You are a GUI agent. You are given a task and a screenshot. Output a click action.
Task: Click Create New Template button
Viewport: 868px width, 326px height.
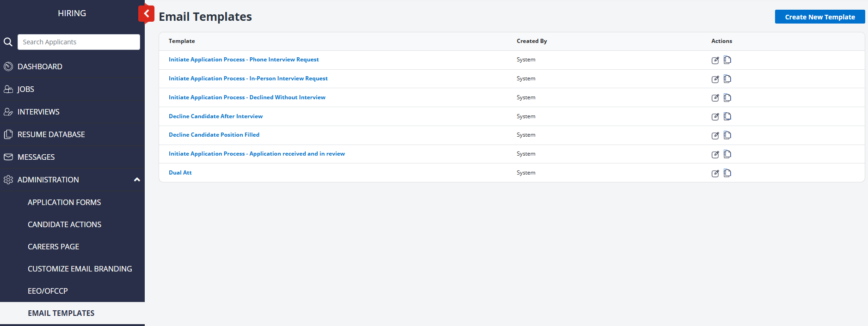click(819, 17)
